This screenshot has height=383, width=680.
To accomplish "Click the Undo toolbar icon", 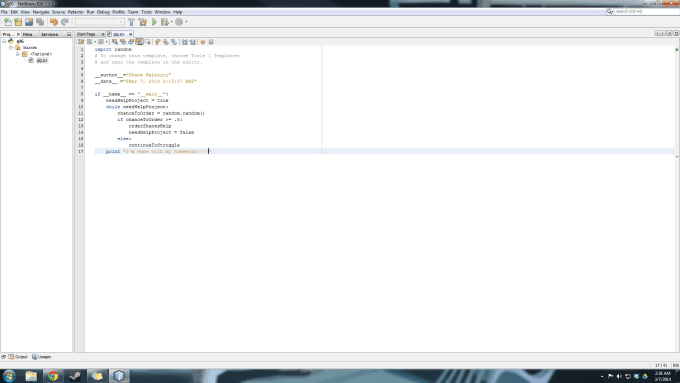I will pyautogui.click(x=54, y=22).
